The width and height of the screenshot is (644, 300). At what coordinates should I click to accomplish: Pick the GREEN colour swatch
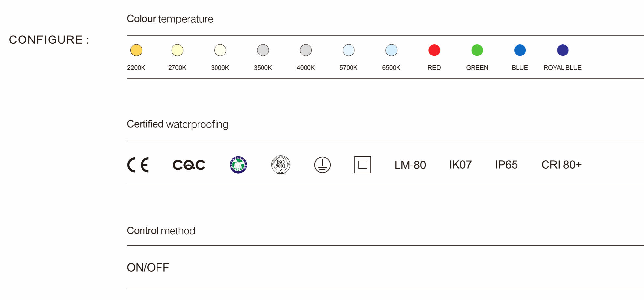pos(477,50)
